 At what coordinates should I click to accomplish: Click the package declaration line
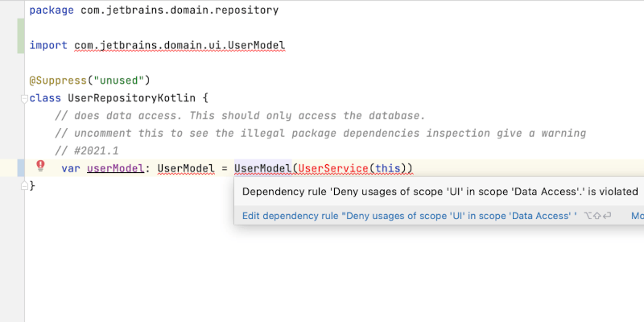pyautogui.click(x=153, y=10)
